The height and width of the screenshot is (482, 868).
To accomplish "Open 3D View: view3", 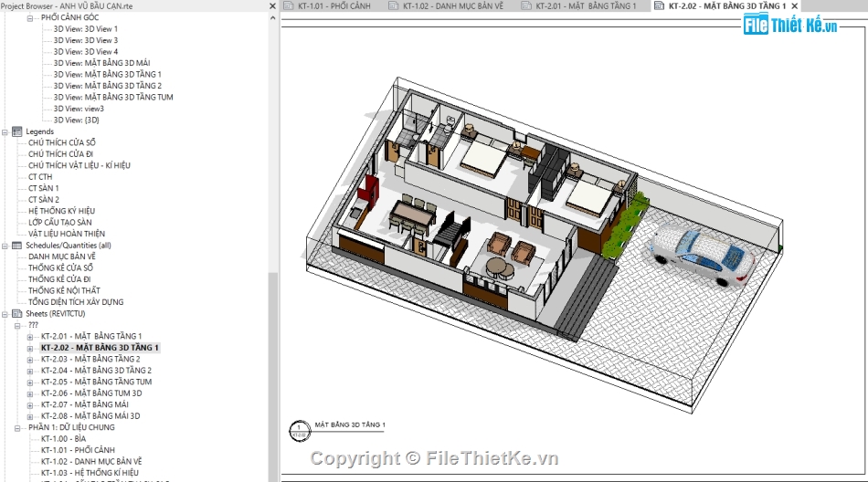I will 79,109.
